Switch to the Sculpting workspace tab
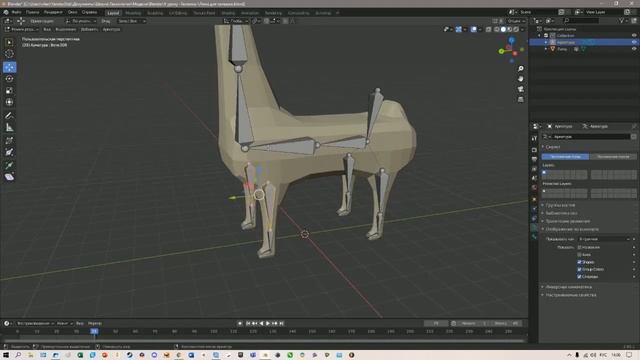Image resolution: width=640 pixels, height=360 pixels. pos(155,13)
